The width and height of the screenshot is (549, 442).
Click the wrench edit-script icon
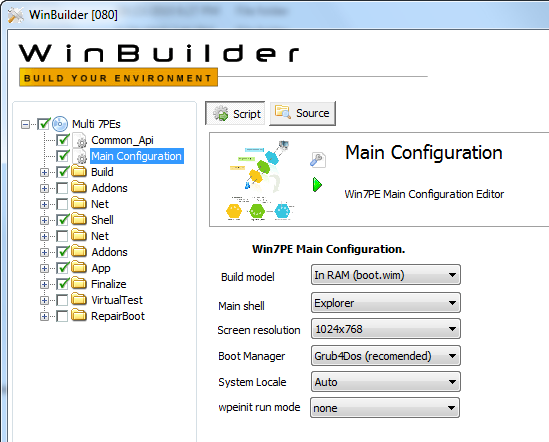[x=318, y=160]
